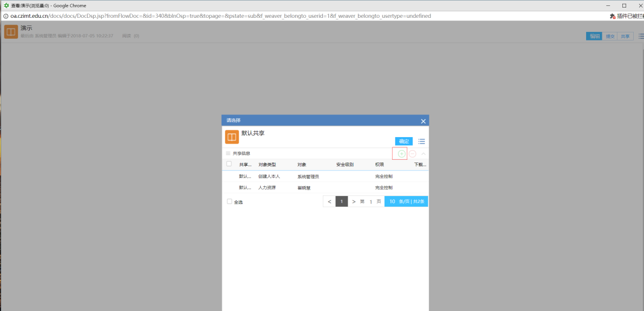
Task: Click the blocked plugin icon in address bar
Action: point(612,16)
